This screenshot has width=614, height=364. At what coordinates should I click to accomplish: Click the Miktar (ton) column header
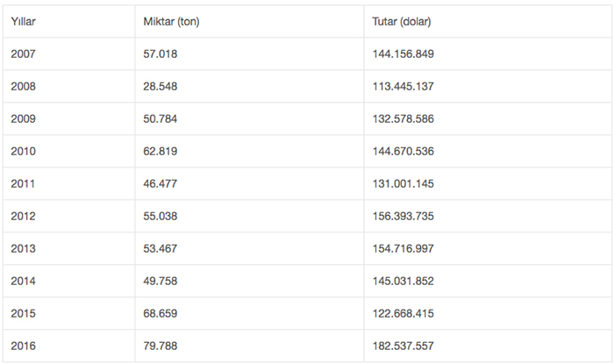click(x=170, y=22)
